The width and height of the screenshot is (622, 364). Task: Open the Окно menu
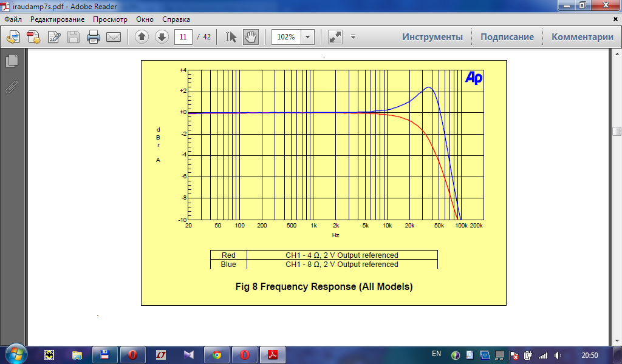click(x=145, y=19)
